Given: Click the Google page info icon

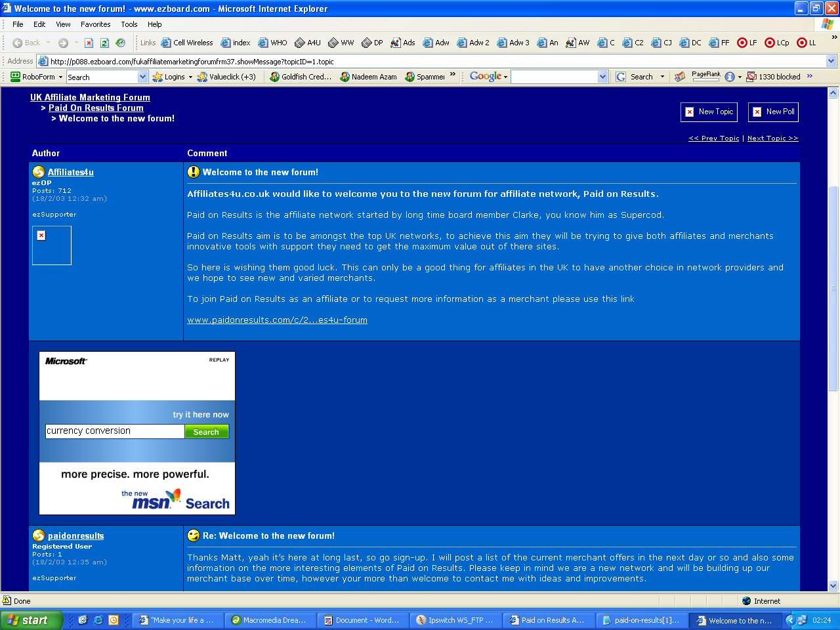Looking at the screenshot, I should tap(729, 77).
